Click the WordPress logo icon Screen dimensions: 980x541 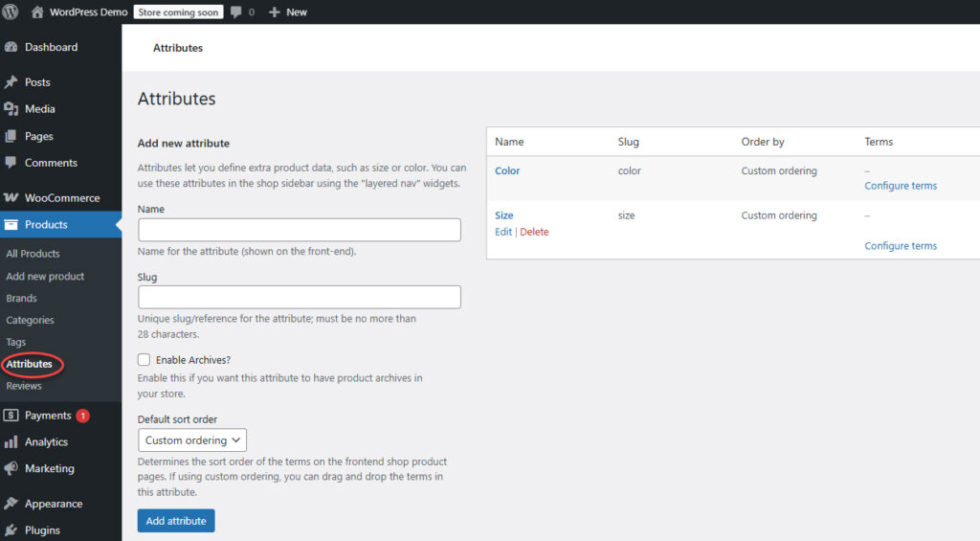[10, 11]
